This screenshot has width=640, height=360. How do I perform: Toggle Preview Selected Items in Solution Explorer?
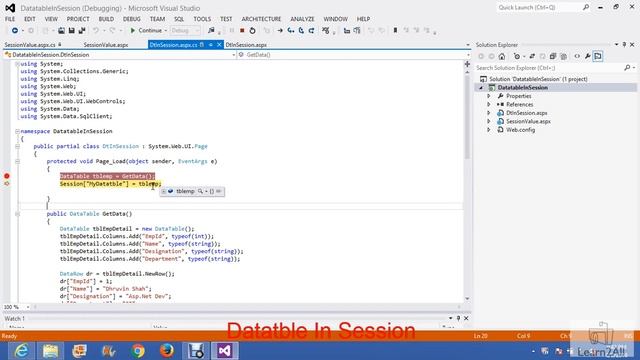(x=598, y=56)
